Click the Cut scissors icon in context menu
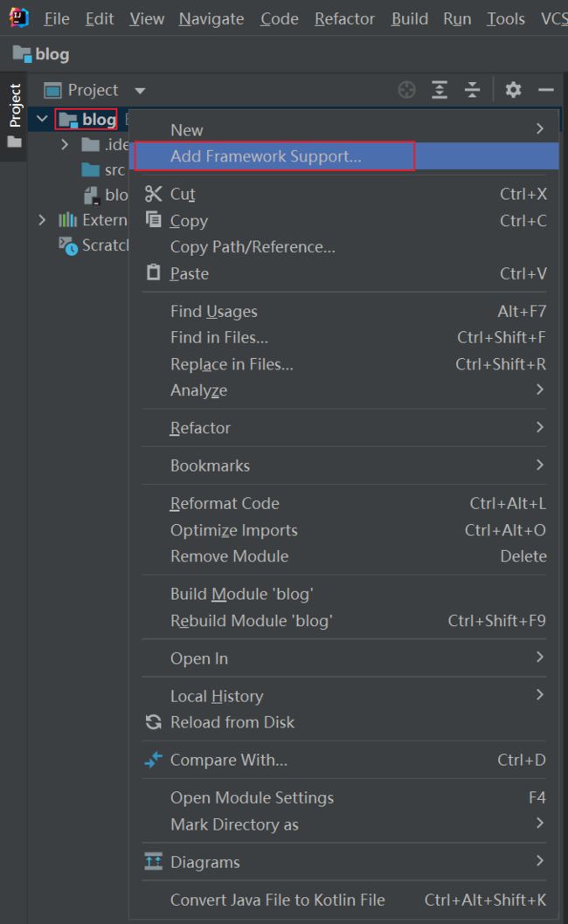The width and height of the screenshot is (568, 924). (153, 194)
